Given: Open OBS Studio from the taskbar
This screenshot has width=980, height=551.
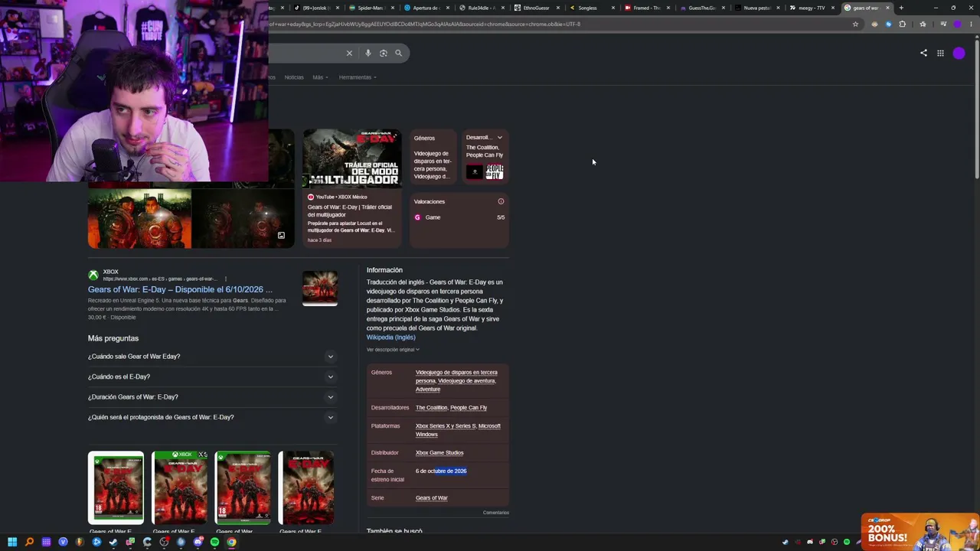Looking at the screenshot, I should [x=164, y=542].
